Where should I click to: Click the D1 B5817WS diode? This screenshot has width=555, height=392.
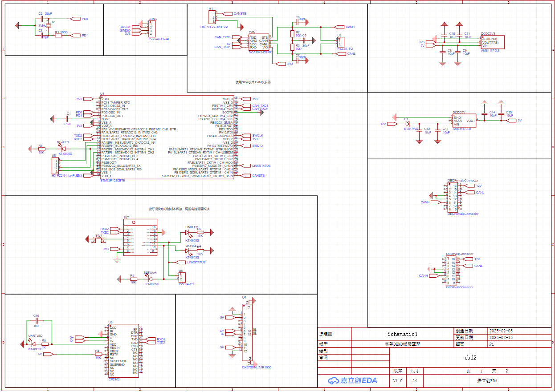[x=408, y=124]
